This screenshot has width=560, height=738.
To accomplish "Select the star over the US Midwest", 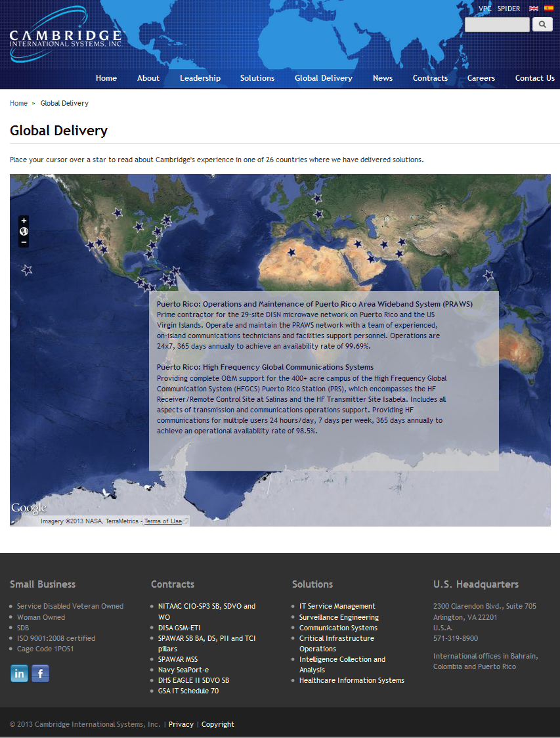I will coord(138,227).
